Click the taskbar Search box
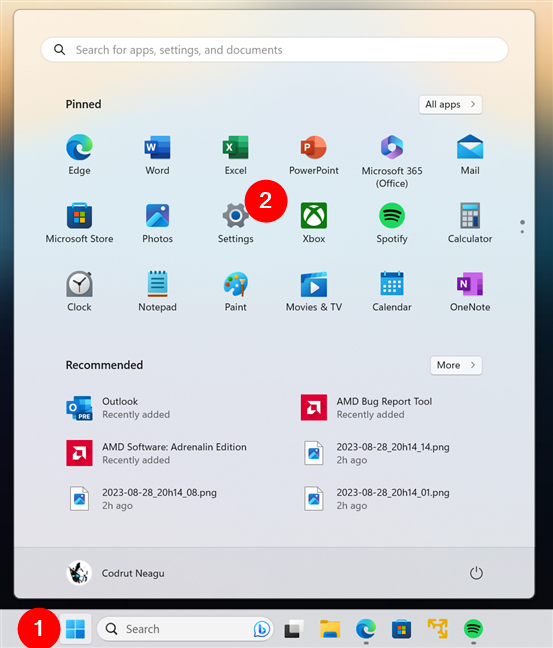 (185, 629)
